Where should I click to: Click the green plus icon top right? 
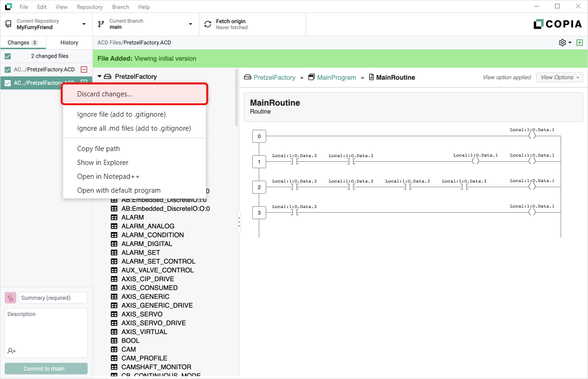(579, 43)
